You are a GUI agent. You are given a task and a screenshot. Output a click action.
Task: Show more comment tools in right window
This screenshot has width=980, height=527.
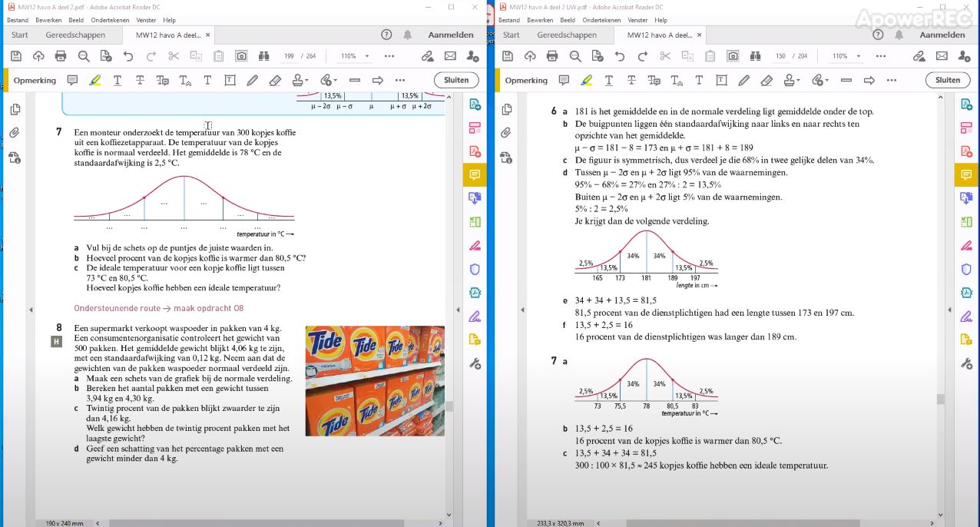tap(891, 80)
